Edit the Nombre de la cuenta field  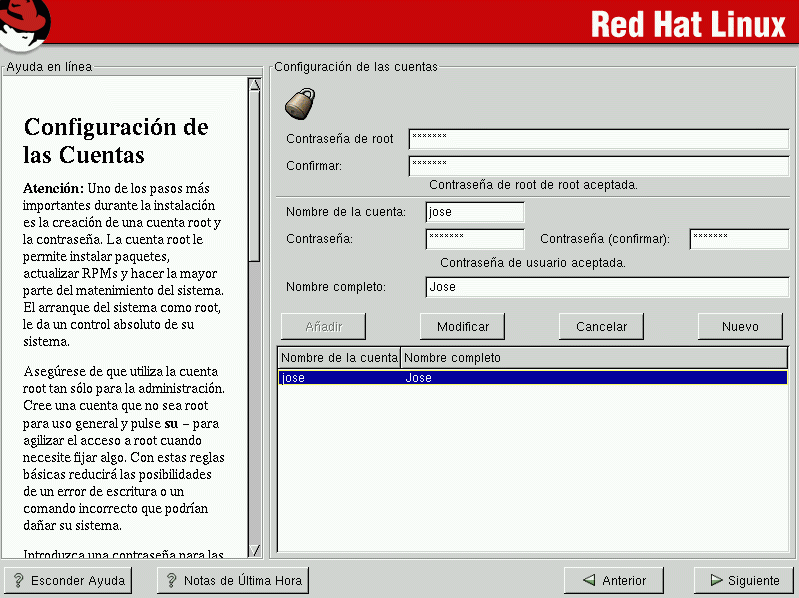click(474, 212)
